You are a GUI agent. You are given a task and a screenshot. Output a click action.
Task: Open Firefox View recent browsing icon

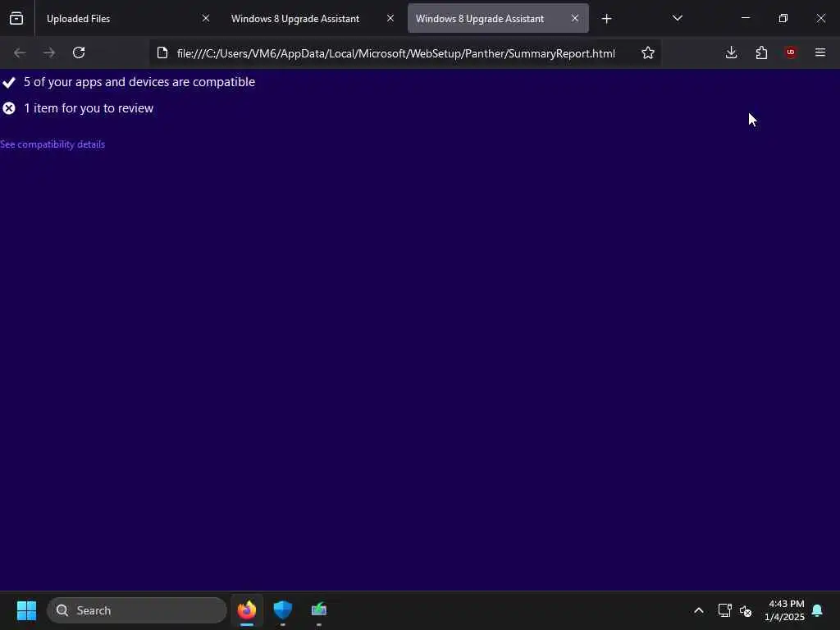[x=16, y=19]
